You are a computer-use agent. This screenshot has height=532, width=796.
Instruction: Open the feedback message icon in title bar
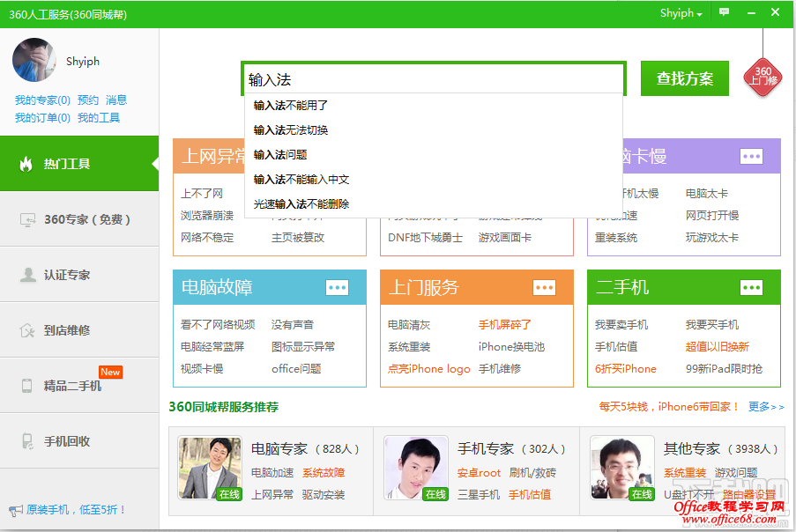pyautogui.click(x=724, y=12)
